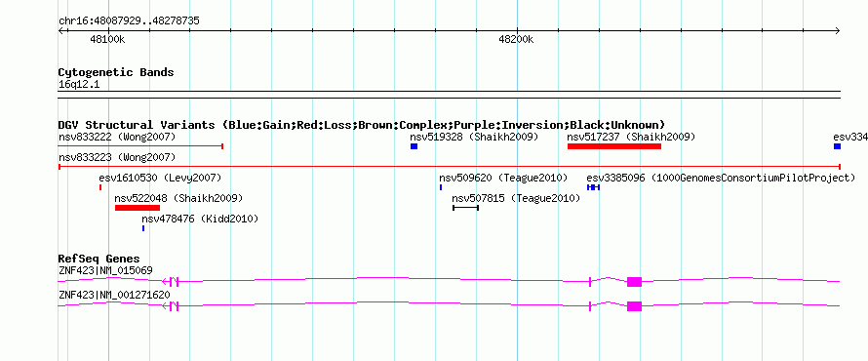The height and width of the screenshot is (361, 868).
Task: Click the left arrow exons of NM_001271620
Action: (x=171, y=305)
